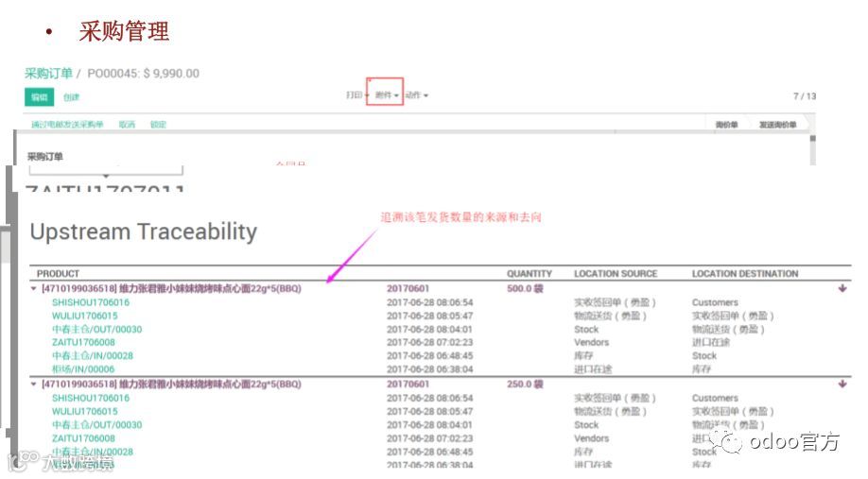Open SHISHOU1706016 in the second group
The width and height of the screenshot is (868, 479).
91,399
